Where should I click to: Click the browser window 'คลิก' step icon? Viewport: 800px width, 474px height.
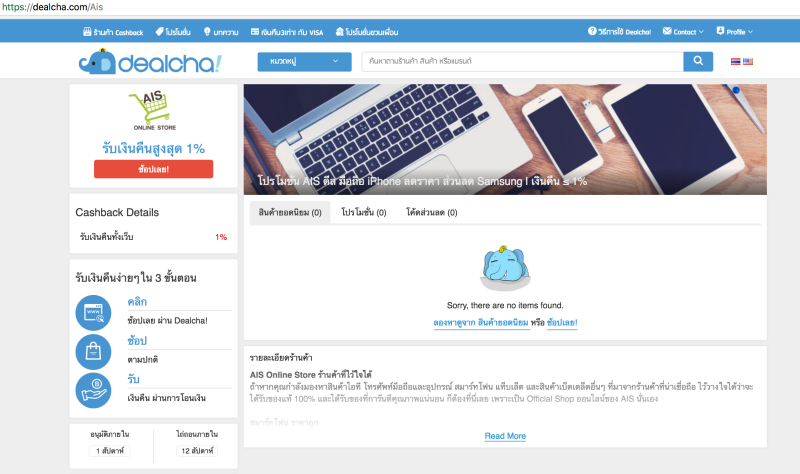click(93, 313)
